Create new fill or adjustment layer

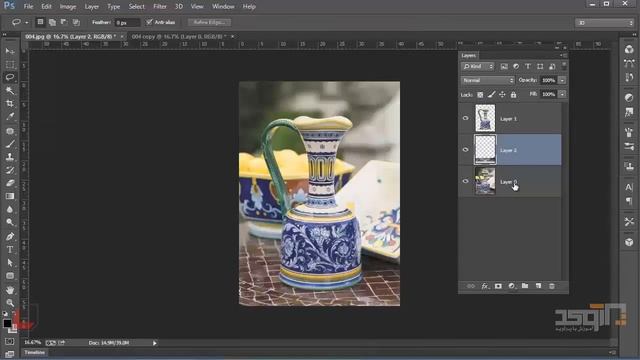pyautogui.click(x=512, y=286)
